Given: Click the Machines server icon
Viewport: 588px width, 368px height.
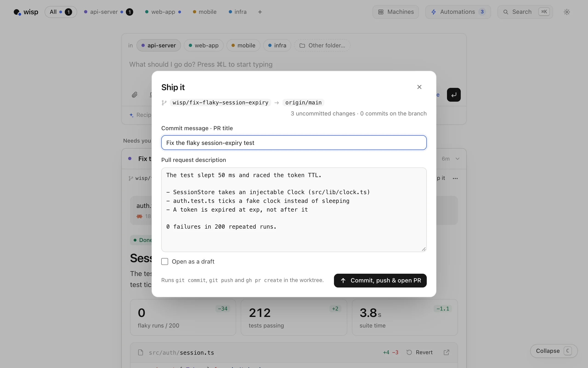Looking at the screenshot, I should [x=381, y=12].
